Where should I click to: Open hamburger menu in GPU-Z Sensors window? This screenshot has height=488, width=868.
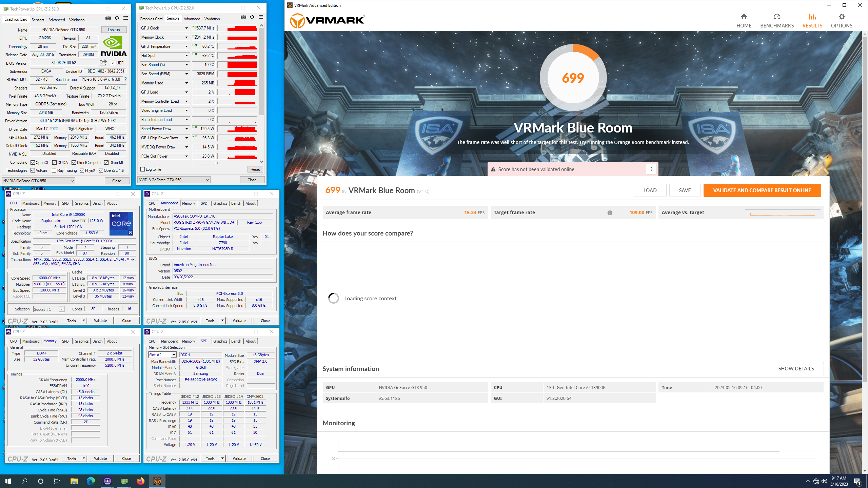click(261, 17)
